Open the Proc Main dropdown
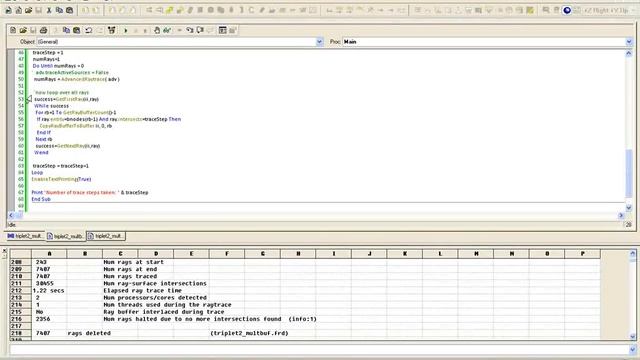The width and height of the screenshot is (640, 360). (629, 42)
